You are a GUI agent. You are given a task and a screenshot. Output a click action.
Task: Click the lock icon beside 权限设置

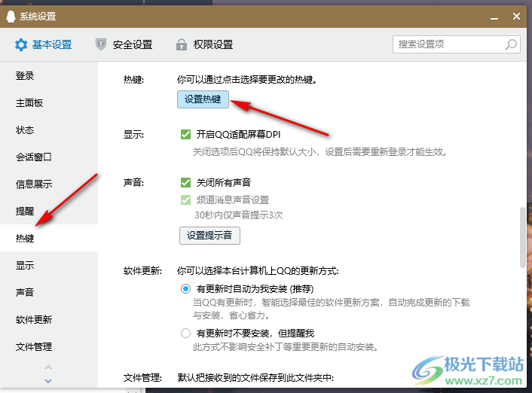(x=182, y=44)
